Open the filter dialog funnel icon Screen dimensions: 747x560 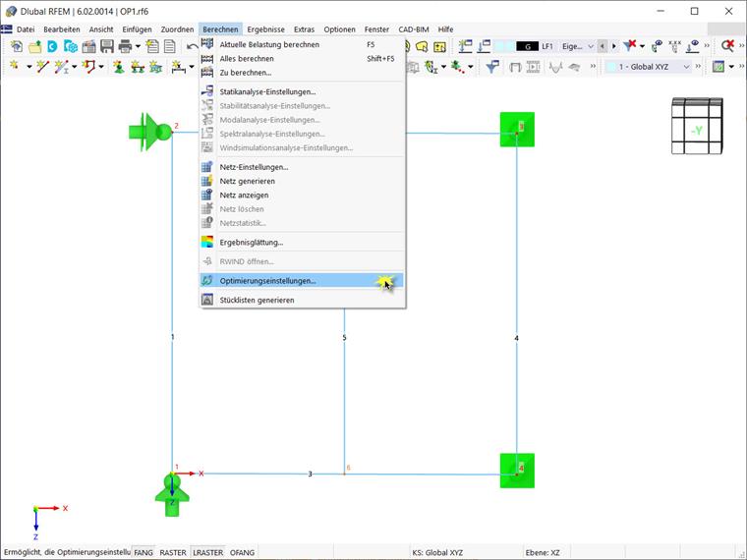pos(492,67)
